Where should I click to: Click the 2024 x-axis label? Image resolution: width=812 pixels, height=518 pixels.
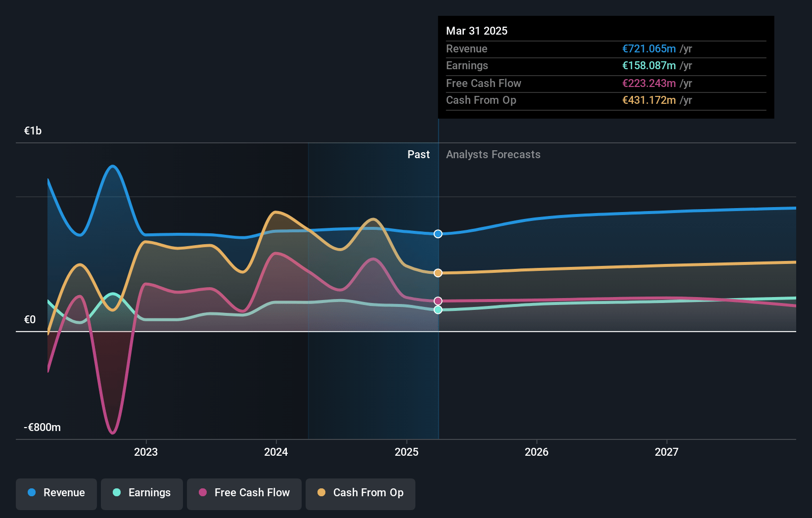coord(276,452)
